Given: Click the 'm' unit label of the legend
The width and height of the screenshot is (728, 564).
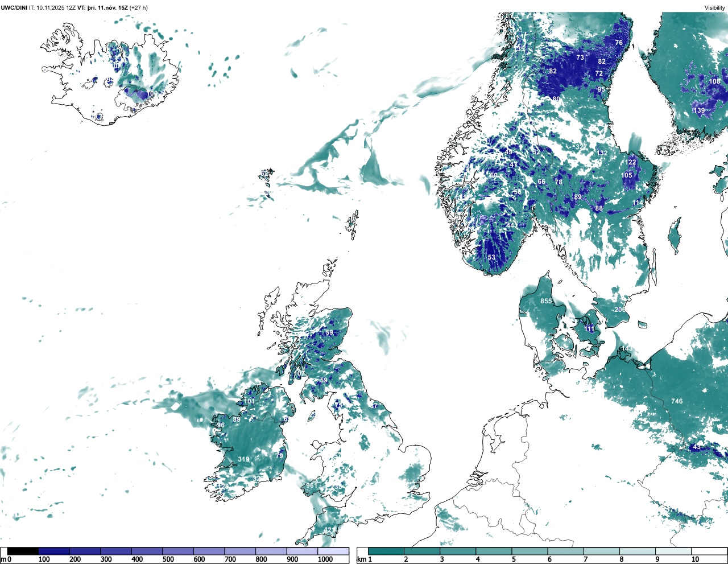Looking at the screenshot, I should pos(3,559).
